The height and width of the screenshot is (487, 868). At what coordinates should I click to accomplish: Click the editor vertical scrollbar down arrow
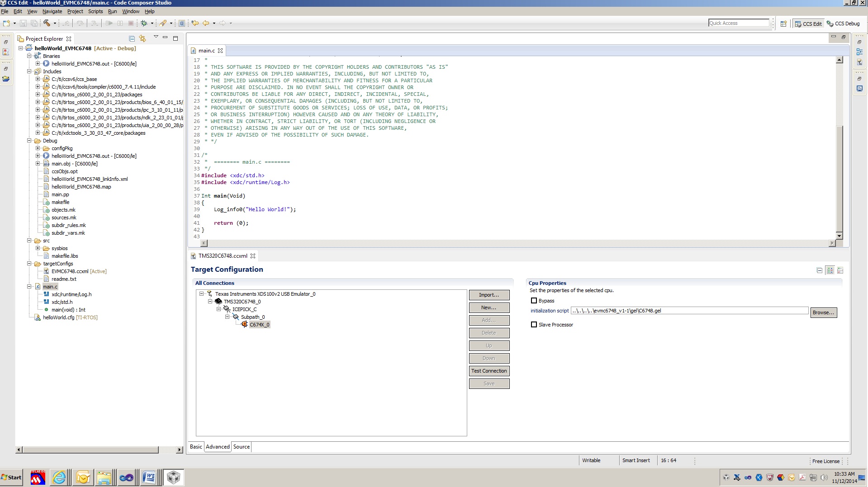840,236
